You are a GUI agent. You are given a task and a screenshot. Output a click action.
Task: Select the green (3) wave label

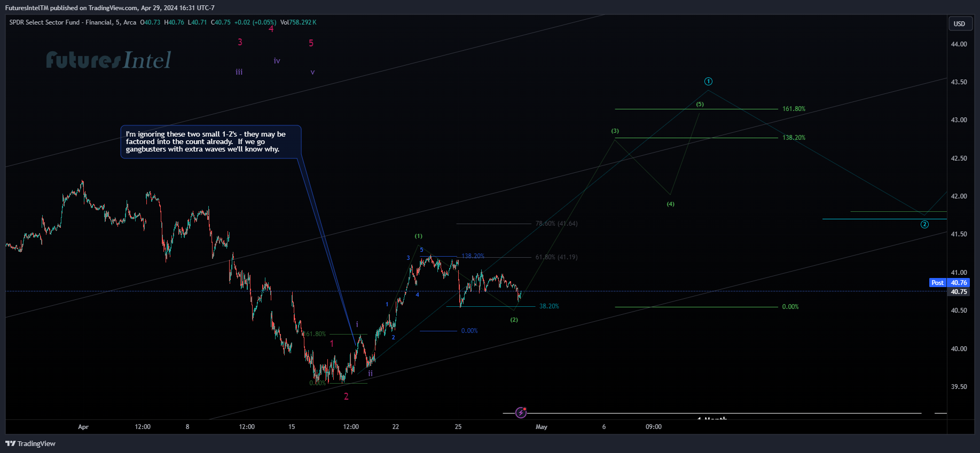coord(615,131)
